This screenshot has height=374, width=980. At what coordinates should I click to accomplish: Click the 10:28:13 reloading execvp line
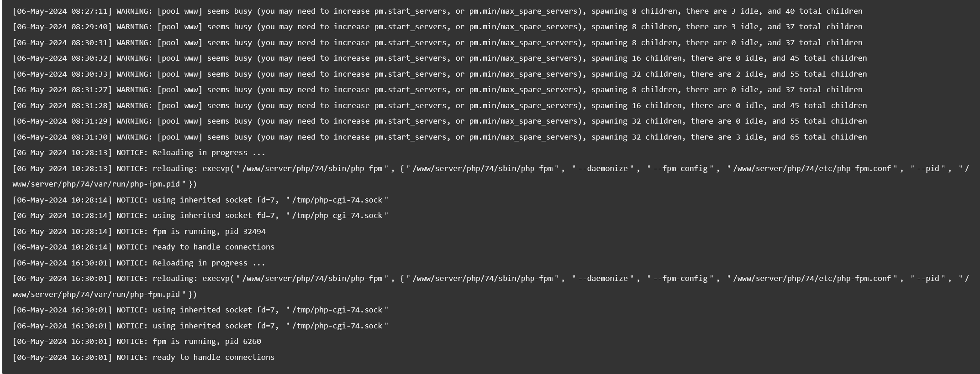click(490, 176)
